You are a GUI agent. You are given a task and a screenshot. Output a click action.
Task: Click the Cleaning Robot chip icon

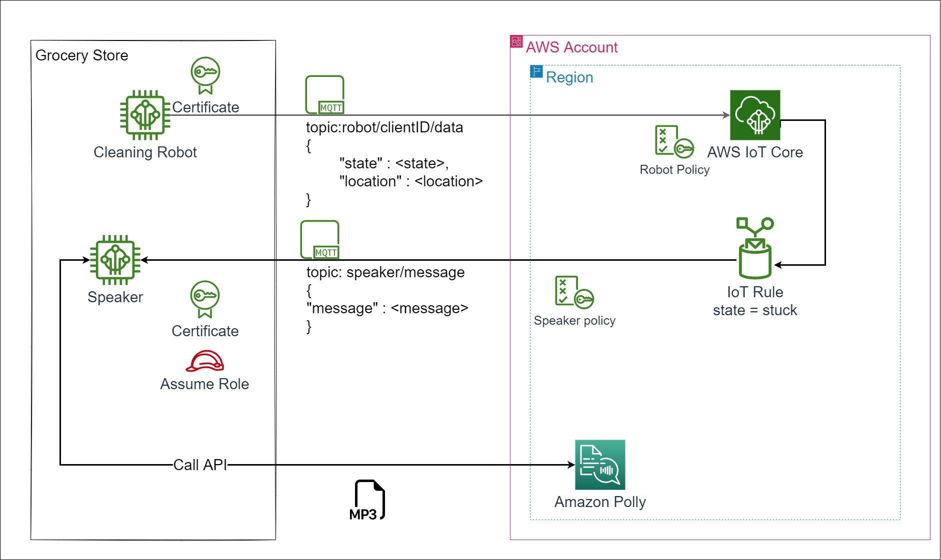[x=145, y=115]
